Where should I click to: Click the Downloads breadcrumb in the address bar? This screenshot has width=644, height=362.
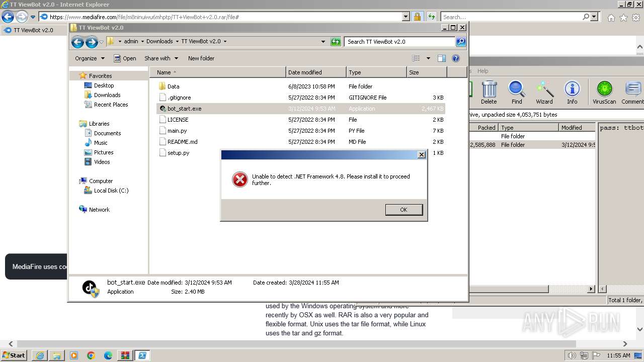[159, 41]
